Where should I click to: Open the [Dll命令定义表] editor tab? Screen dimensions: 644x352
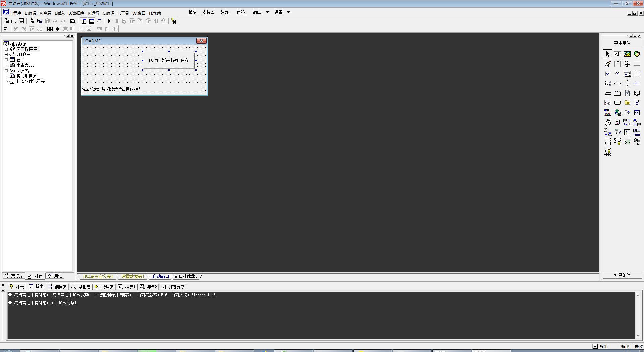[x=98, y=277]
